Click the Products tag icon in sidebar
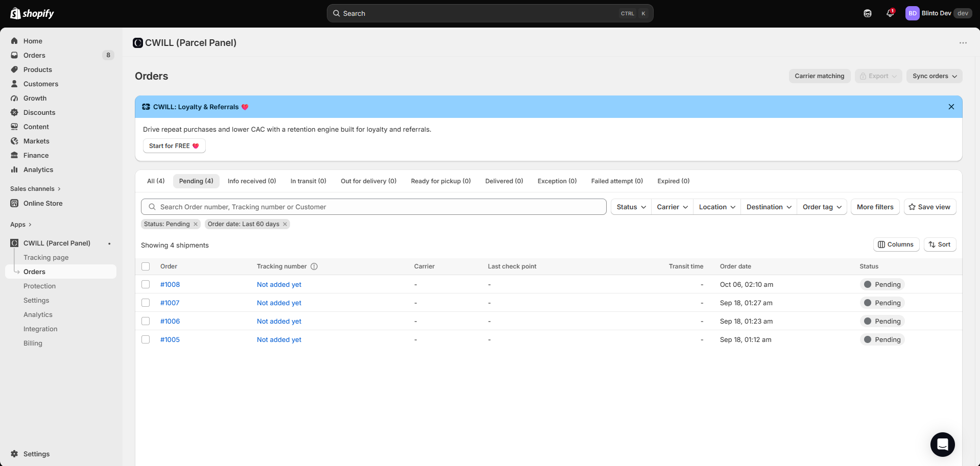The width and height of the screenshot is (980, 466). click(x=14, y=69)
